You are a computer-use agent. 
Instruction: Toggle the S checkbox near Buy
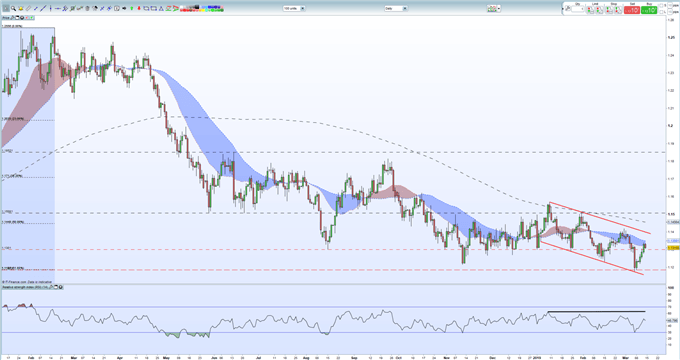point(661,5)
